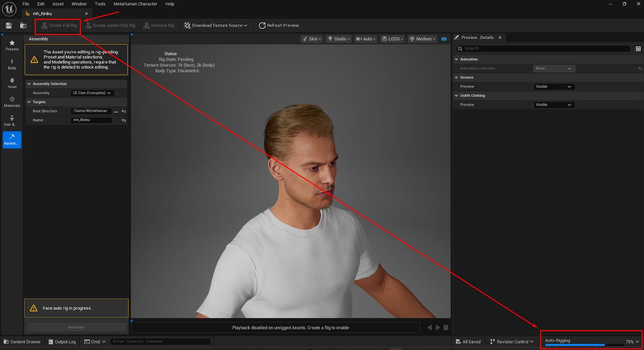Reset Animation Controller to default
644x350 pixels.
click(640, 69)
